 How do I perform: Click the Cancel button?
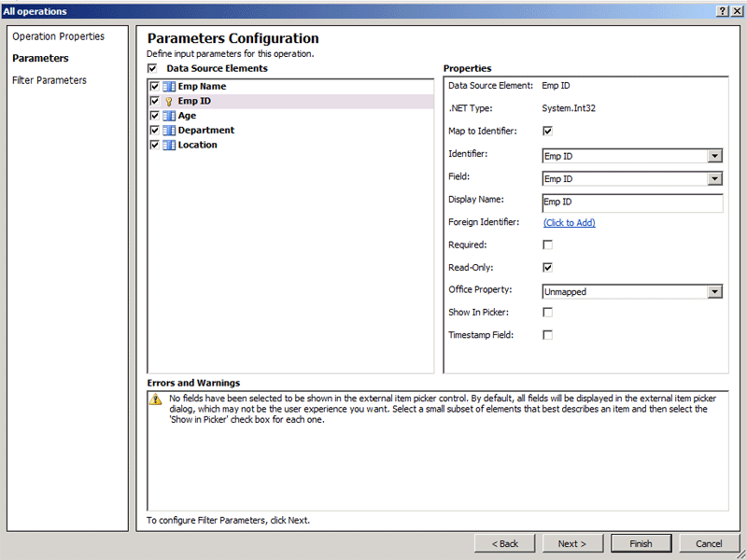[x=709, y=544]
